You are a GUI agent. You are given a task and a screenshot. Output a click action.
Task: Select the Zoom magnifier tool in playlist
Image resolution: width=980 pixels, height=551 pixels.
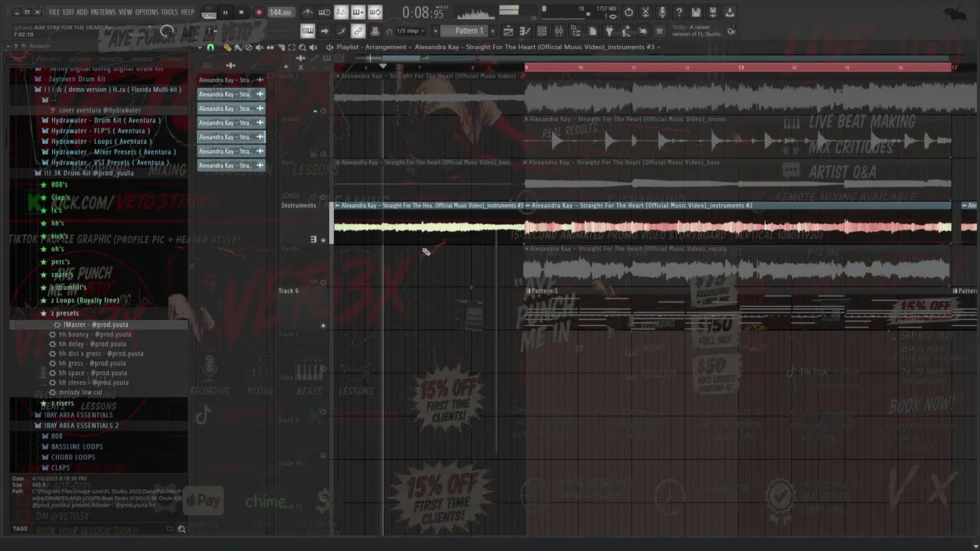coord(302,47)
